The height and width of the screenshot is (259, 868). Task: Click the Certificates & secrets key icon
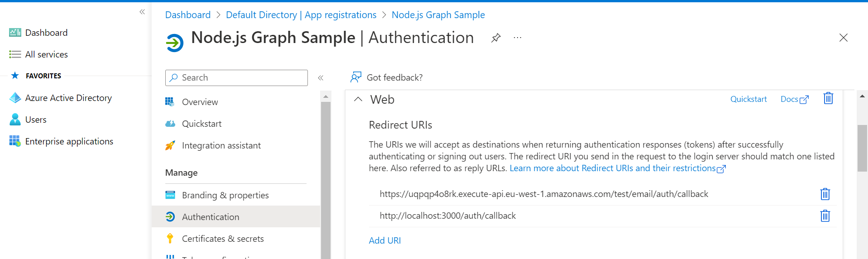pos(170,238)
